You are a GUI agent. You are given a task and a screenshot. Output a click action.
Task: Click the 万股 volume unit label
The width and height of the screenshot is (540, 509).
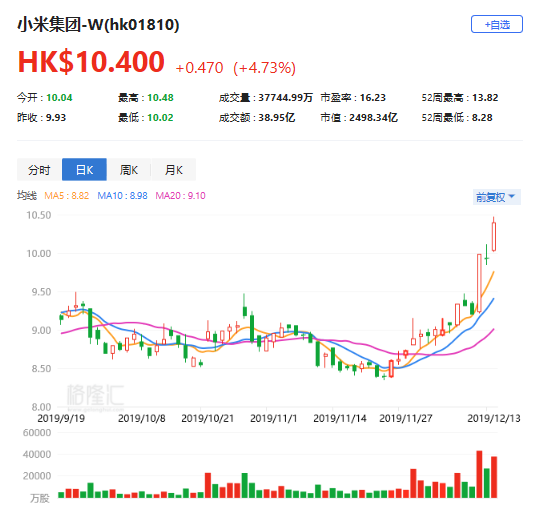pos(40,498)
